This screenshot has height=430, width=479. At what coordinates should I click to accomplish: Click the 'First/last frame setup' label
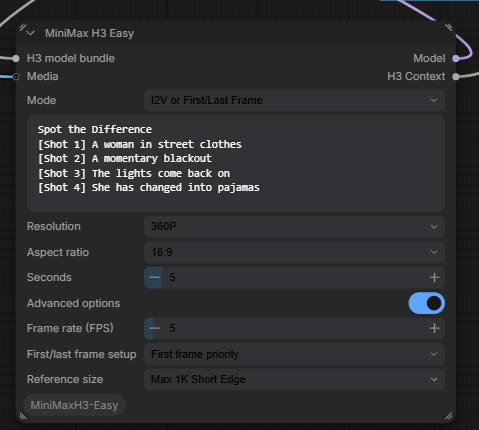point(82,354)
